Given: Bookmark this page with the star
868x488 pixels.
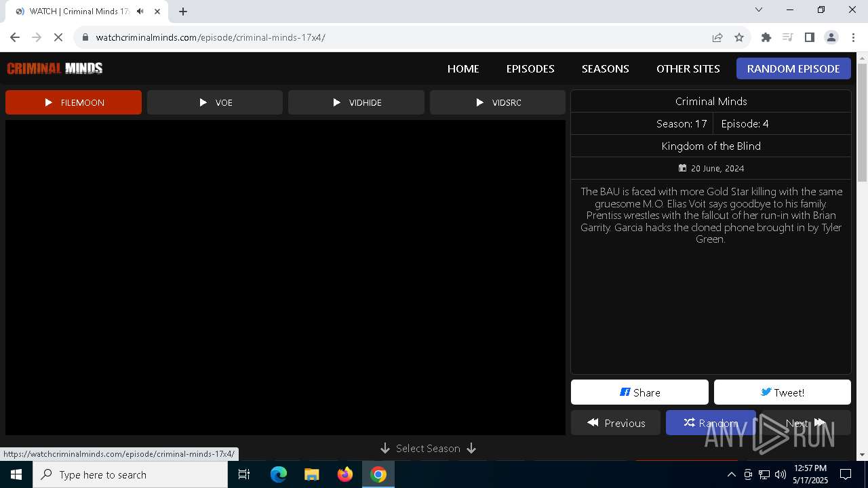Looking at the screenshot, I should point(739,37).
